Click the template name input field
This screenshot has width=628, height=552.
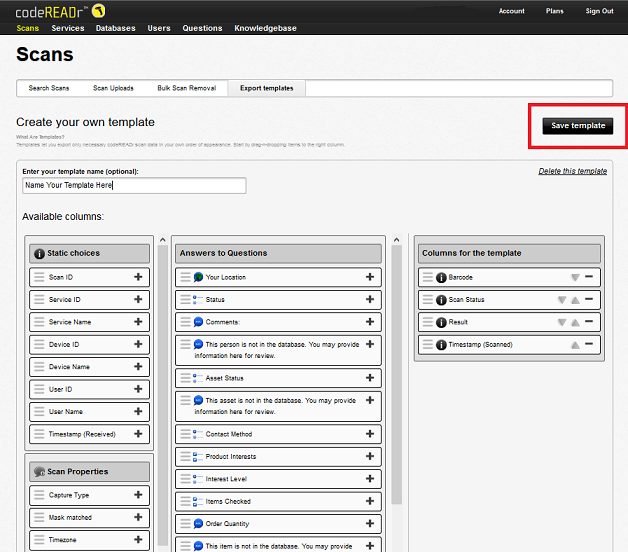[x=134, y=185]
